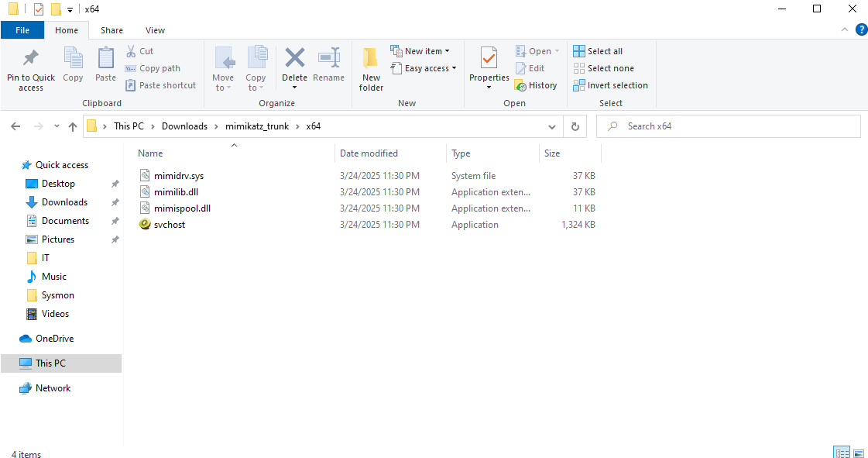The image size is (868, 458).
Task: Open the File menu
Action: point(22,30)
